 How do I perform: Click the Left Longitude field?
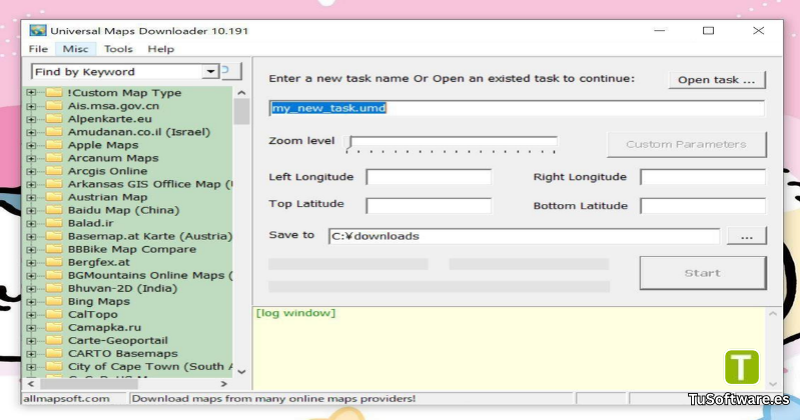pyautogui.click(x=429, y=177)
